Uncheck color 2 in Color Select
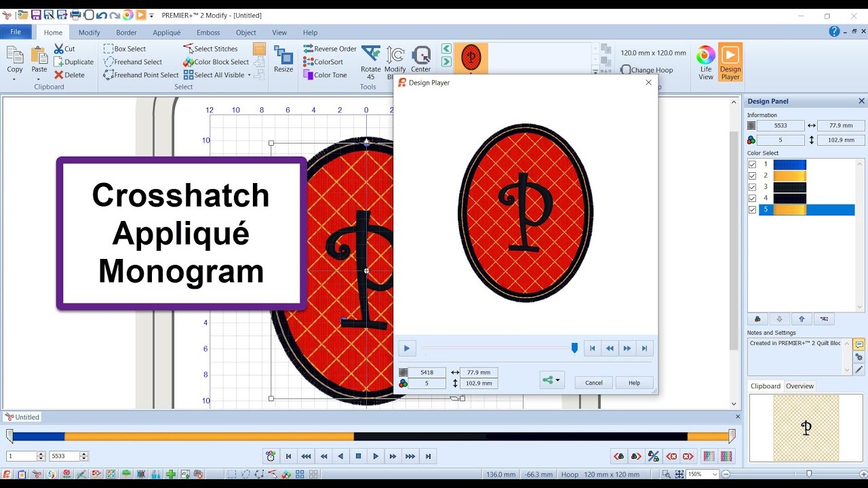The height and width of the screenshot is (488, 868). [752, 176]
